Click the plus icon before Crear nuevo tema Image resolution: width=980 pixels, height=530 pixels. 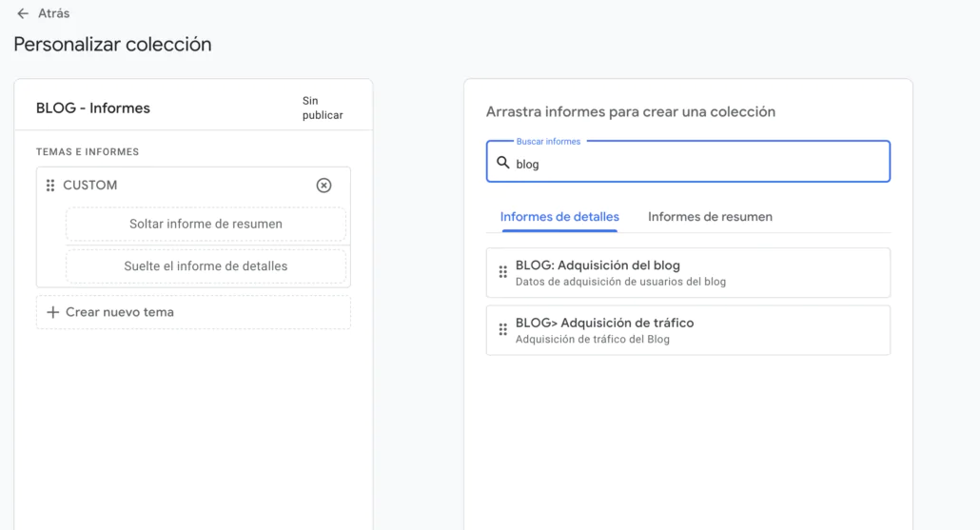pyautogui.click(x=53, y=312)
